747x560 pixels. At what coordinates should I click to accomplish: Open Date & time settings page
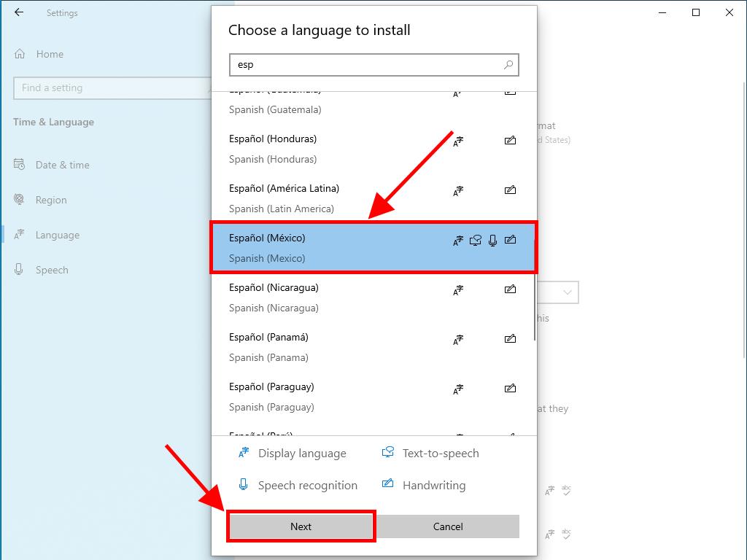tap(62, 165)
